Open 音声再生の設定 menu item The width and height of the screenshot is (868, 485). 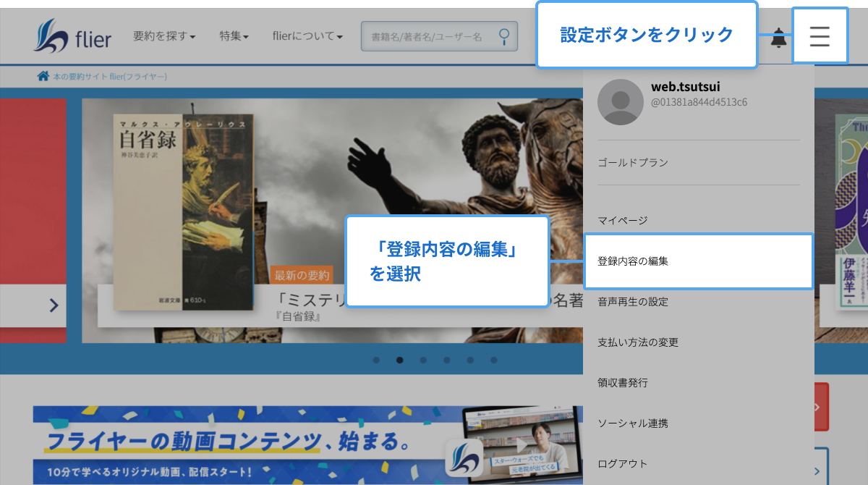click(x=633, y=302)
